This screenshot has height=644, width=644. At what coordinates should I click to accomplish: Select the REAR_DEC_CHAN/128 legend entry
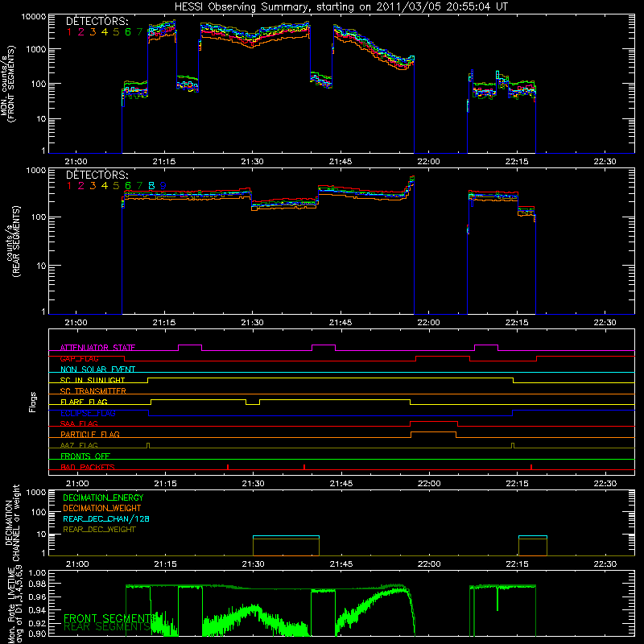(106, 518)
